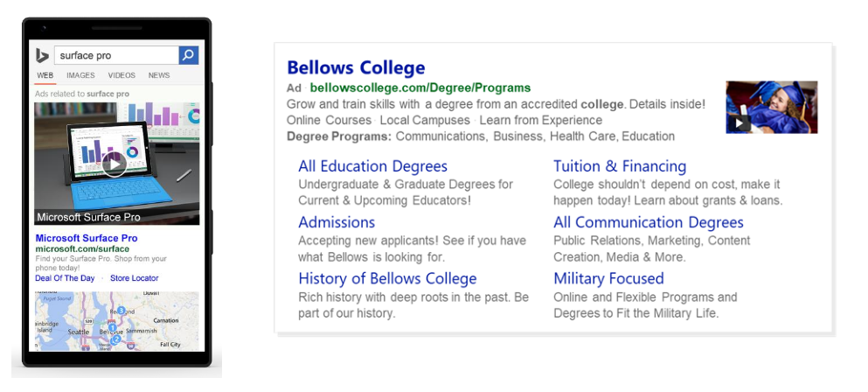Click the Bellows College ad title
The height and width of the screenshot is (392, 868).
point(356,67)
